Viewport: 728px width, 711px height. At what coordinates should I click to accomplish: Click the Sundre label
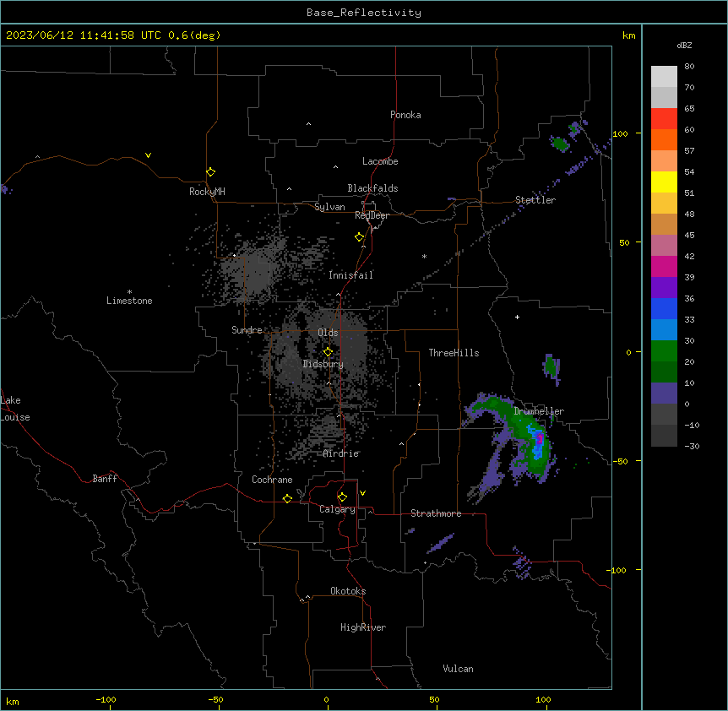coord(247,330)
